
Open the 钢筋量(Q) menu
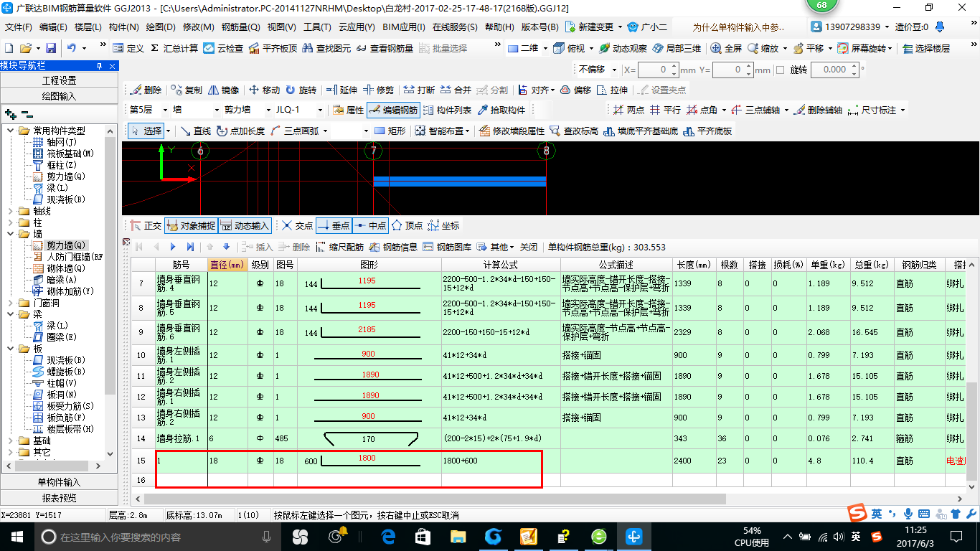[x=240, y=27]
